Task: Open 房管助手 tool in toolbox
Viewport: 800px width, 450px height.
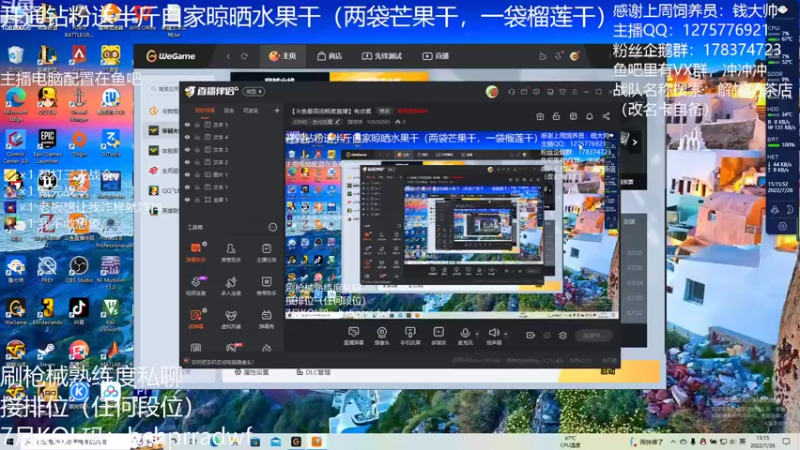Action: pyautogui.click(x=231, y=253)
